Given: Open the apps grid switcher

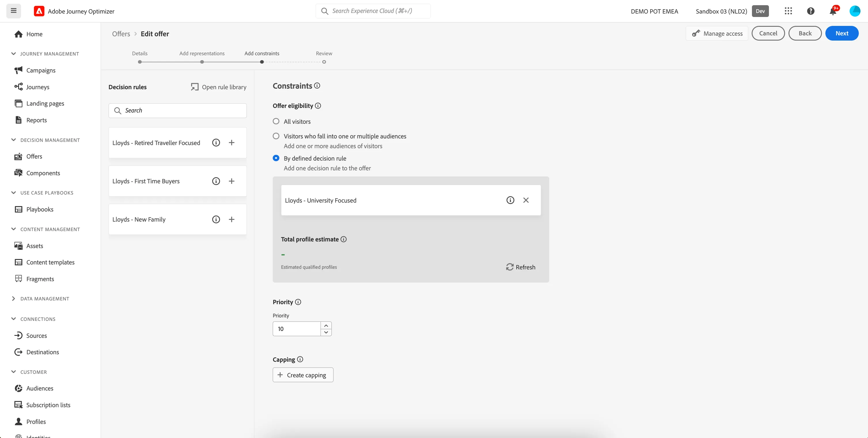Looking at the screenshot, I should point(788,11).
